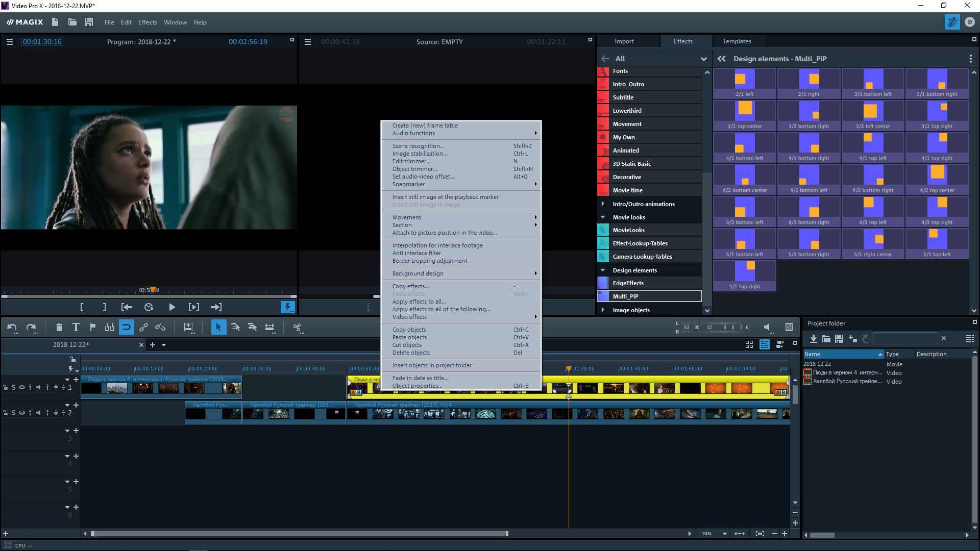Image resolution: width=980 pixels, height=551 pixels.
Task: Click the Project folder search field
Action: tap(905, 338)
